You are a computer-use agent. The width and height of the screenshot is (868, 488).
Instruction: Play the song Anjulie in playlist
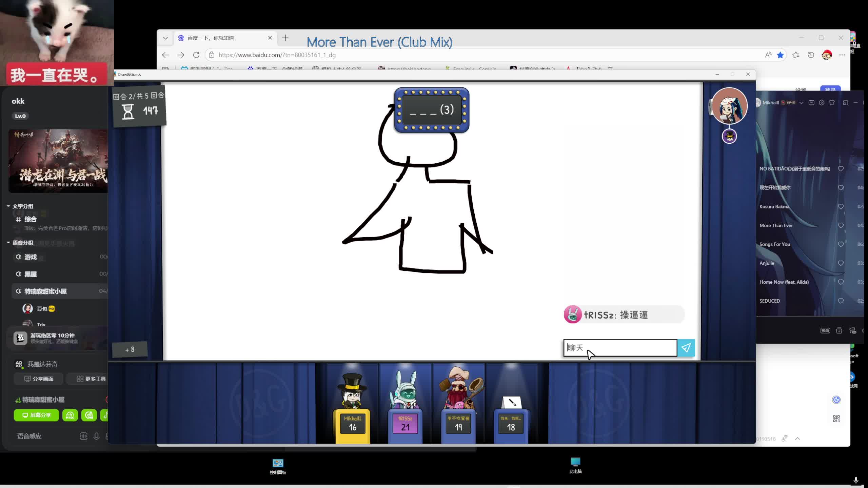(767, 263)
